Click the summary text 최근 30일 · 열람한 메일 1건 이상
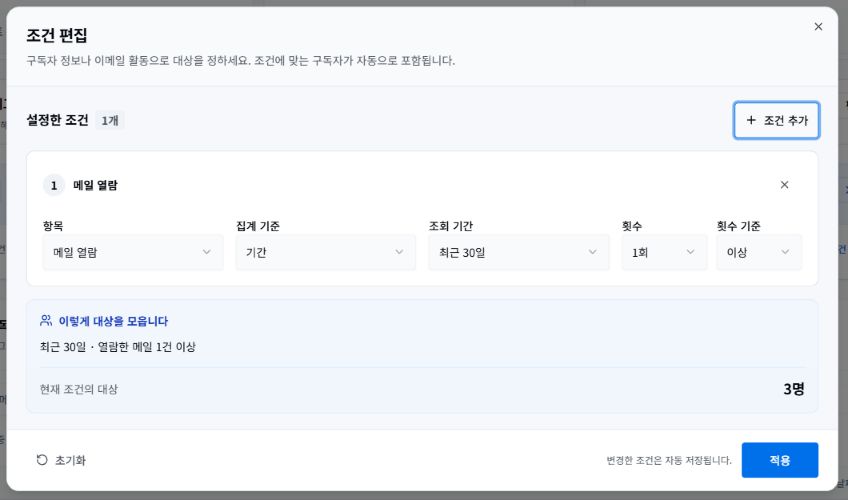 pyautogui.click(x=117, y=347)
